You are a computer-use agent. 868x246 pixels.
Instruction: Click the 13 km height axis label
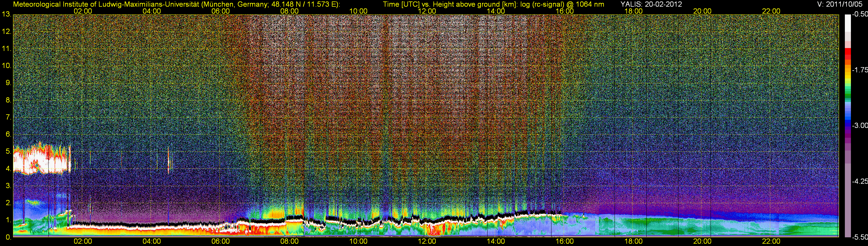6,14
